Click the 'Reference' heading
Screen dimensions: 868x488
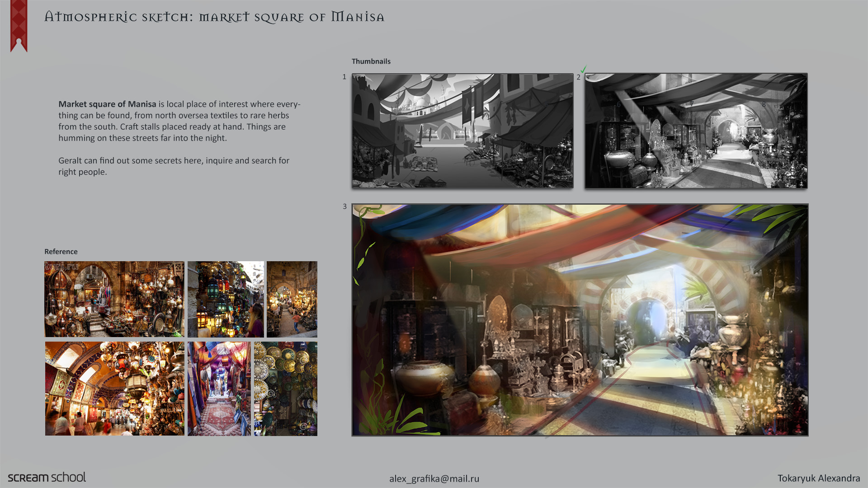tap(61, 252)
